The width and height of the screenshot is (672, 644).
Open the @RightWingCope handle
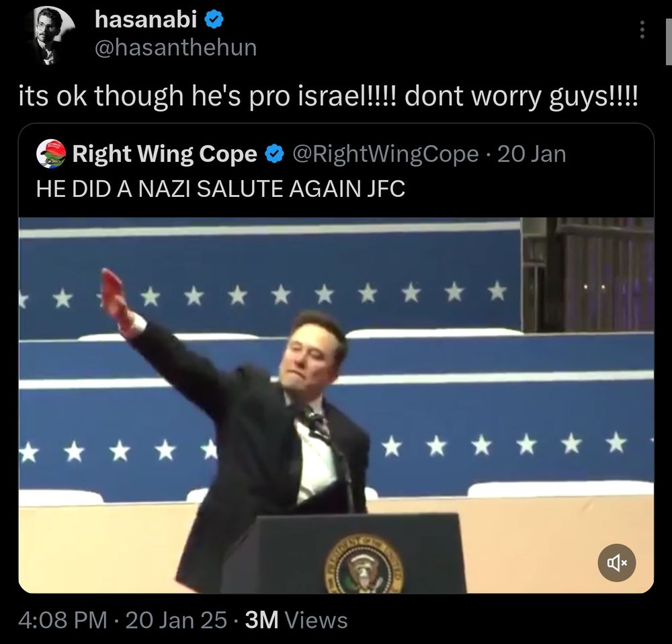(x=385, y=154)
